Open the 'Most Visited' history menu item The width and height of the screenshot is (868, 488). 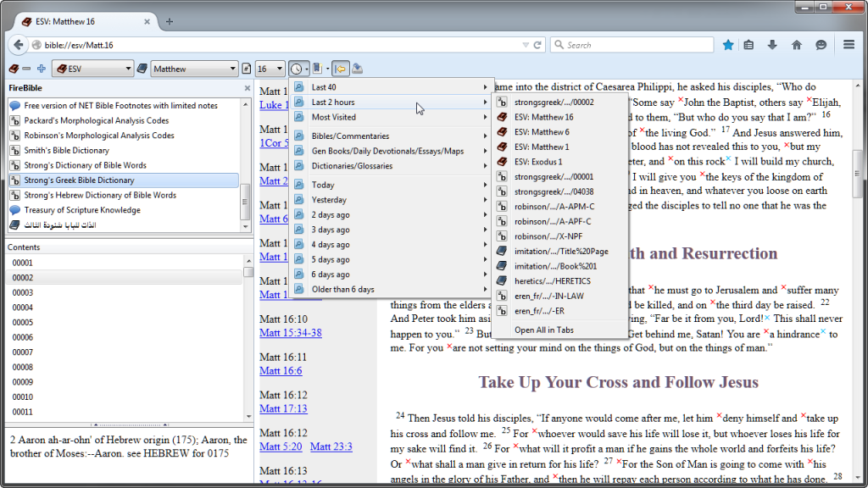point(333,117)
